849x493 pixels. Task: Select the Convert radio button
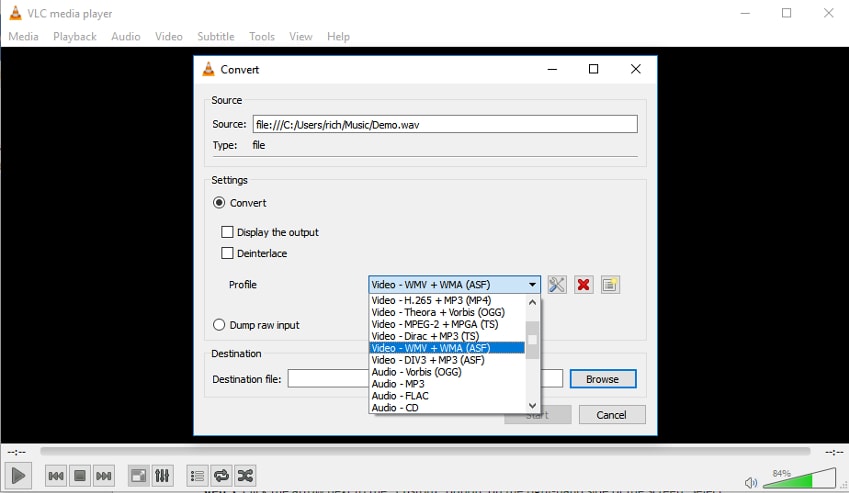point(219,203)
